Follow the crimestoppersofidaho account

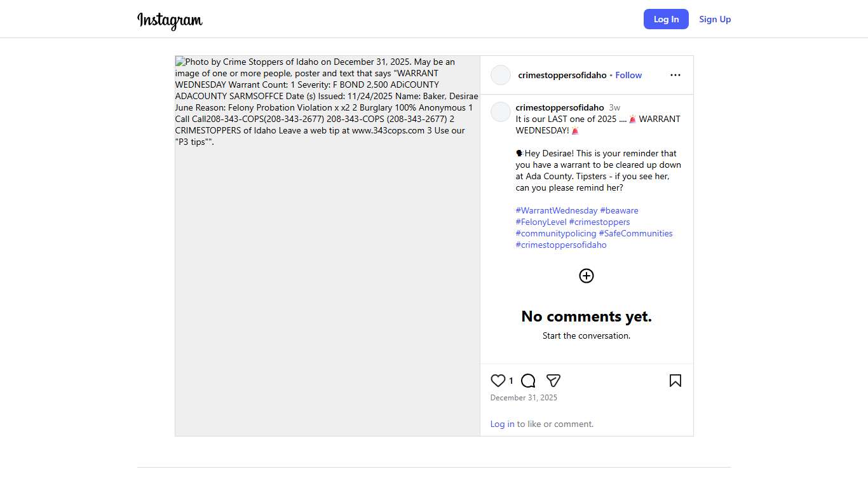pyautogui.click(x=628, y=75)
